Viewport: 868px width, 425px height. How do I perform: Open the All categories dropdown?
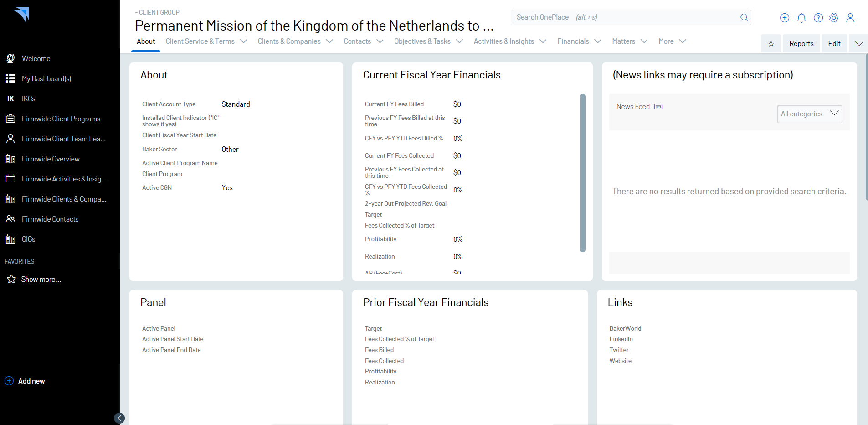(809, 114)
